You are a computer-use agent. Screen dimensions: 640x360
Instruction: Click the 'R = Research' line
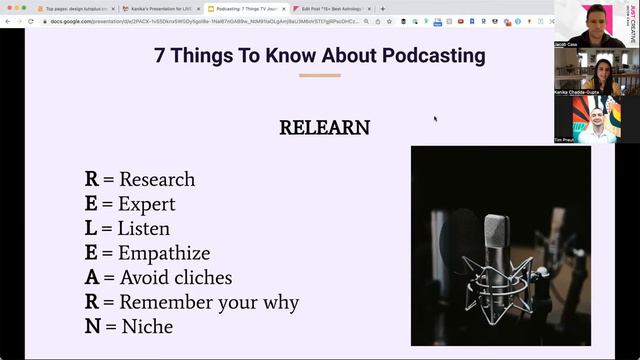(140, 179)
